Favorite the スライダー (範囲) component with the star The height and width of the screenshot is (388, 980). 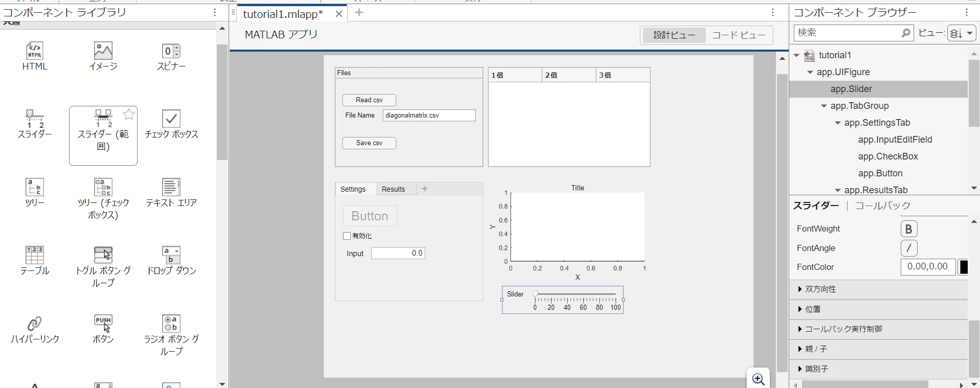point(129,115)
